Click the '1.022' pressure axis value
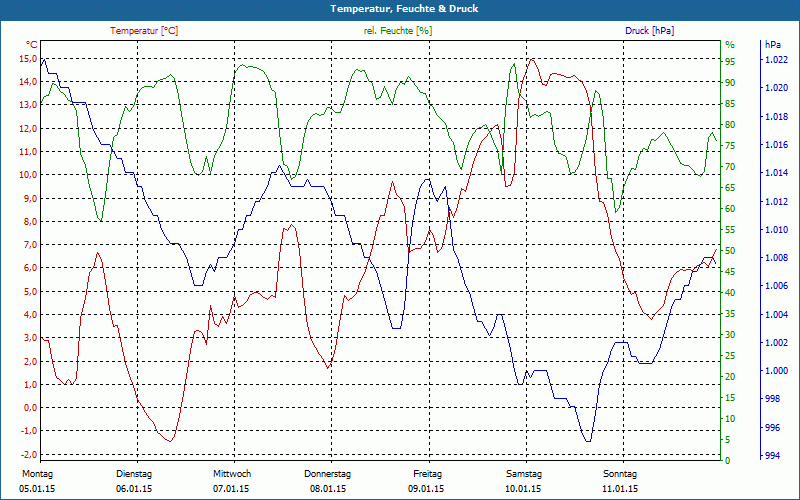800x500 pixels. click(x=777, y=60)
